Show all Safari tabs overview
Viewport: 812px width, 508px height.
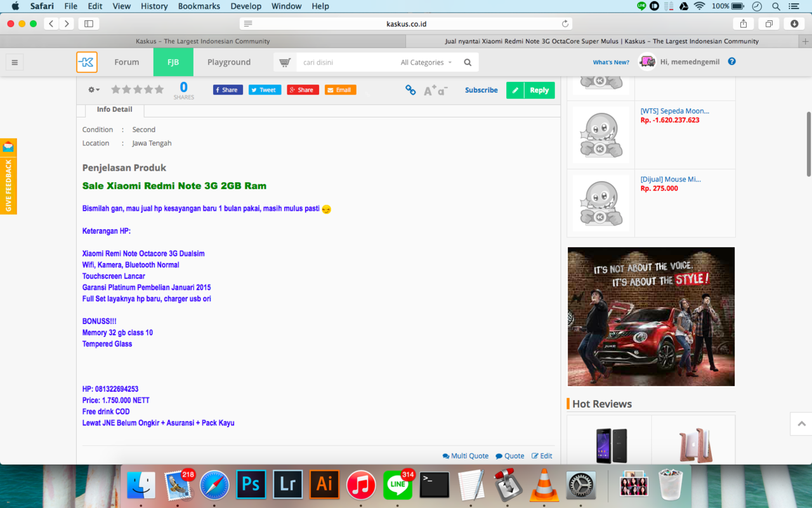[x=769, y=23]
